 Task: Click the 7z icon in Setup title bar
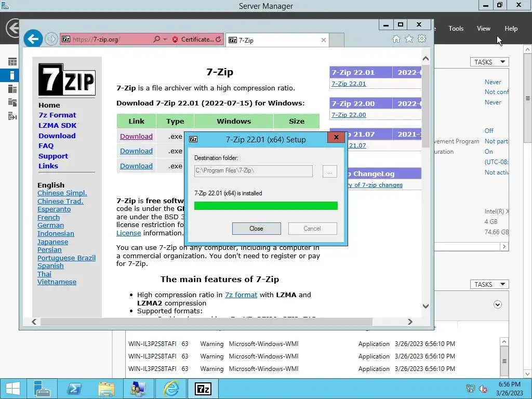(193, 139)
